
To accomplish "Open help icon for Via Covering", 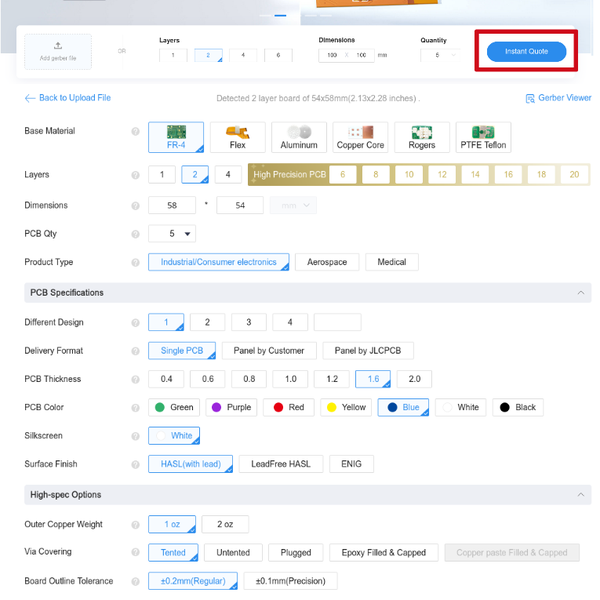I will pyautogui.click(x=135, y=552).
